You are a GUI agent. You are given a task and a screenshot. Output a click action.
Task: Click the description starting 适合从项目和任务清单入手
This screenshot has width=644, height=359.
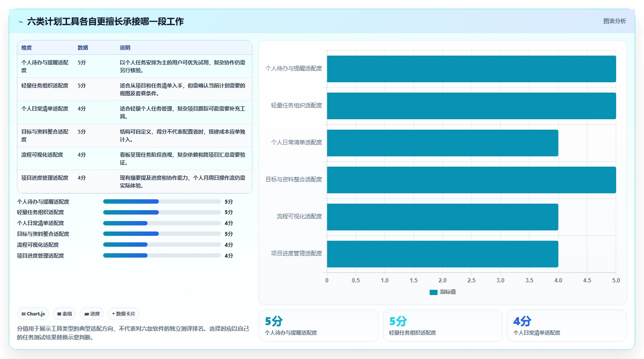coord(183,89)
